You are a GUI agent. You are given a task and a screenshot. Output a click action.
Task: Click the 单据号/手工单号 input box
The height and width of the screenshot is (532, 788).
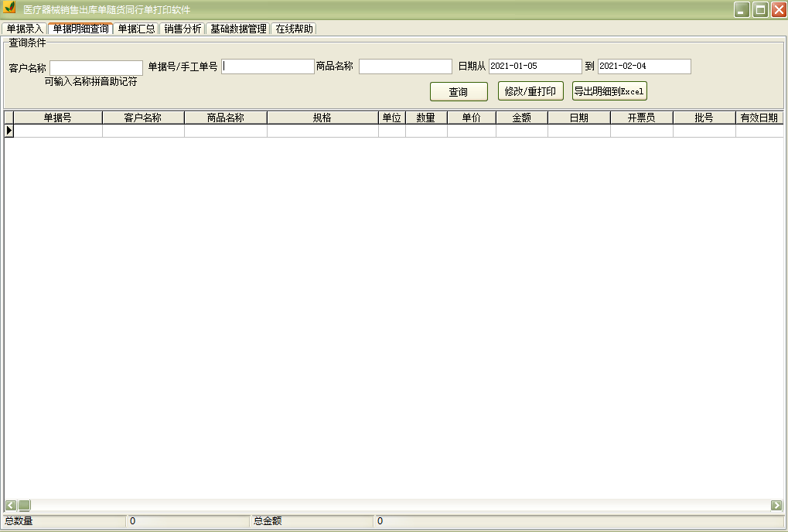click(x=267, y=66)
